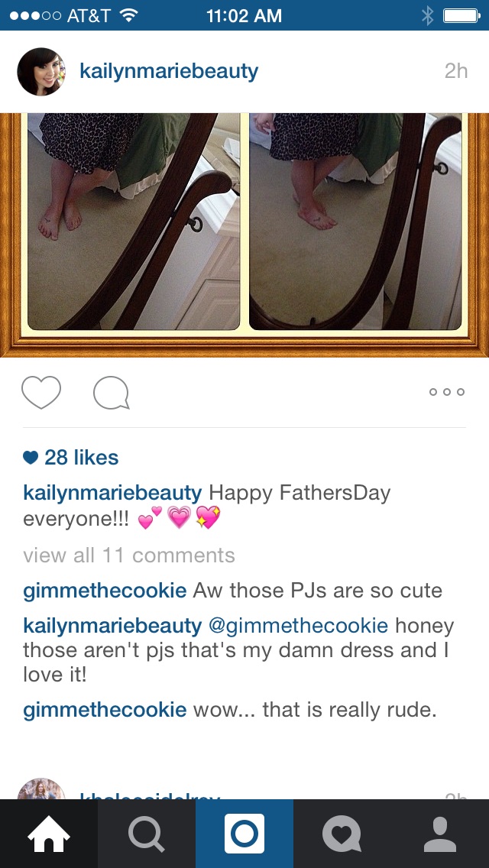Tap the @gimmethecookie mention in reply

(298, 626)
